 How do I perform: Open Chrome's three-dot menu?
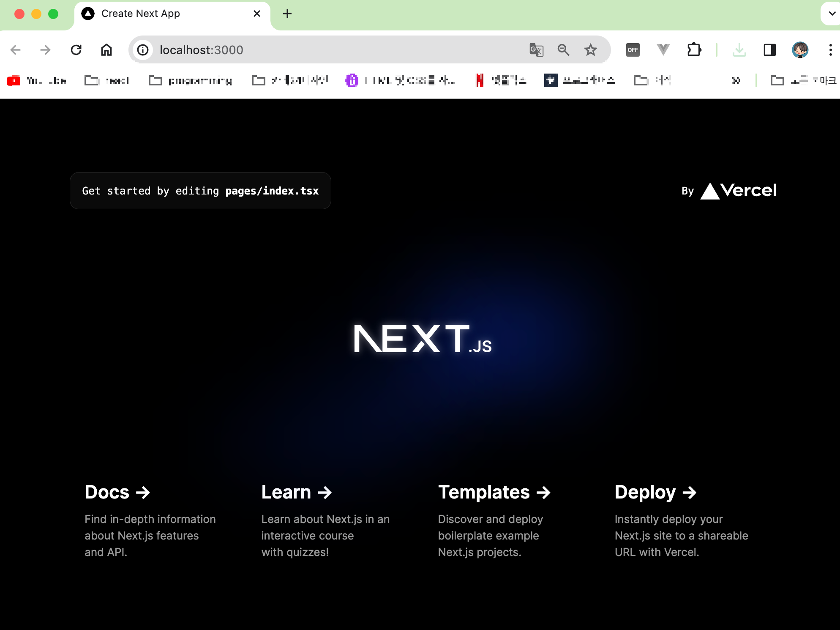coord(830,50)
